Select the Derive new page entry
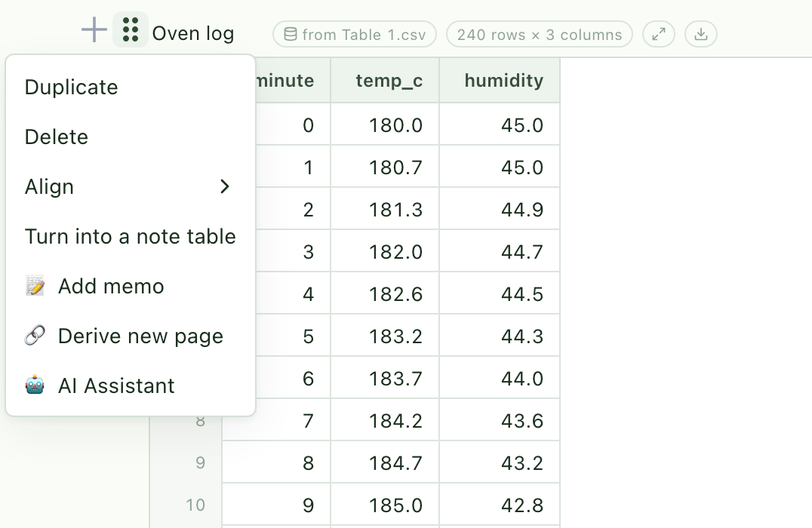812x528 pixels. [x=131, y=336]
